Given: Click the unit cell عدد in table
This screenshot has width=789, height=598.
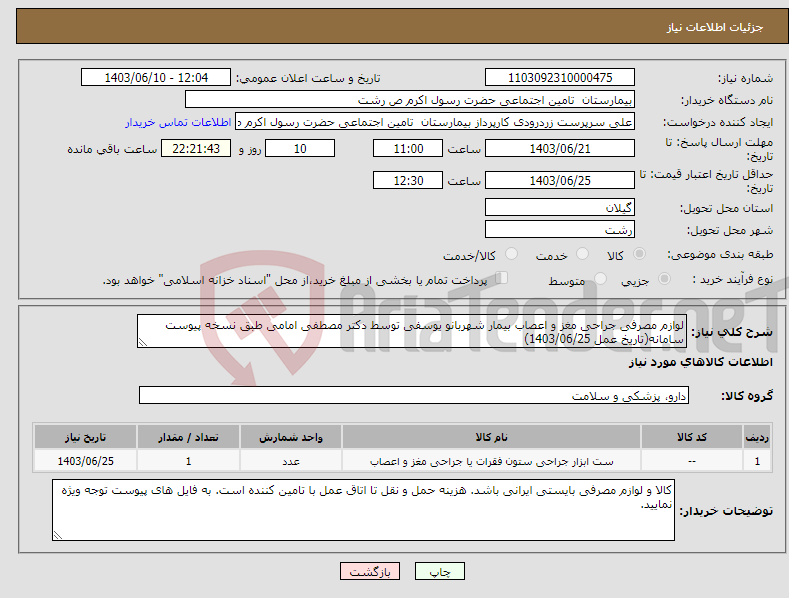Looking at the screenshot, I should tap(291, 461).
